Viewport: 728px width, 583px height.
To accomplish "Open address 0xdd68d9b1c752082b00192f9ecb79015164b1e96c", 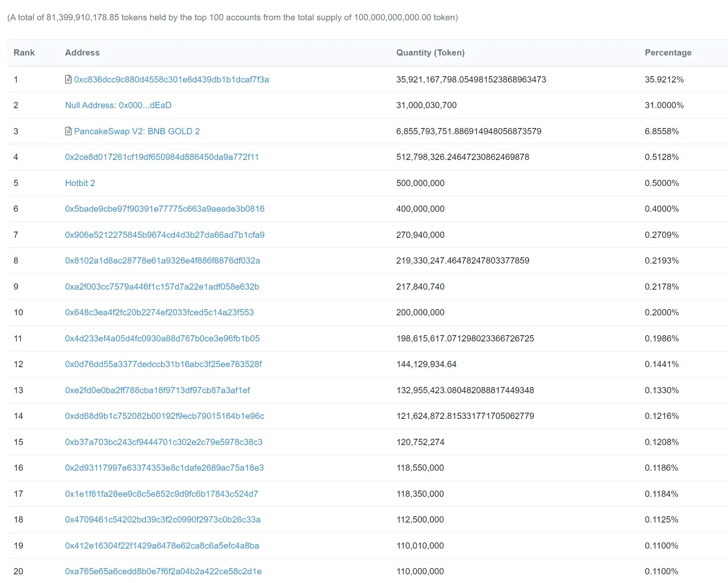I will click(x=165, y=416).
